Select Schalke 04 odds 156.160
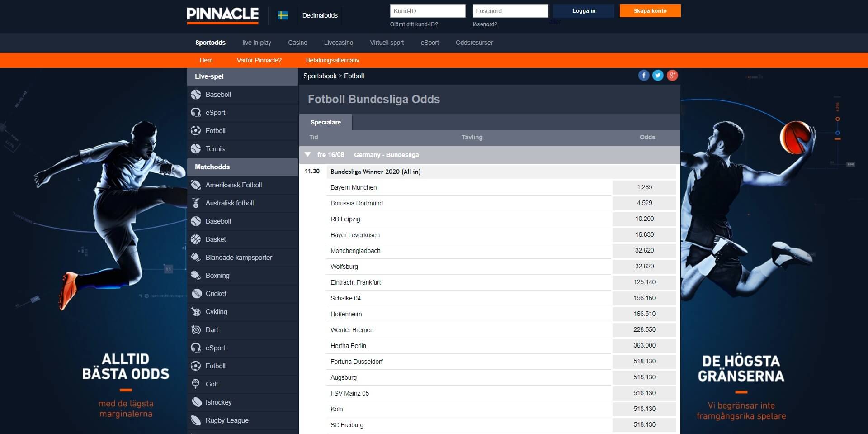 pos(644,298)
